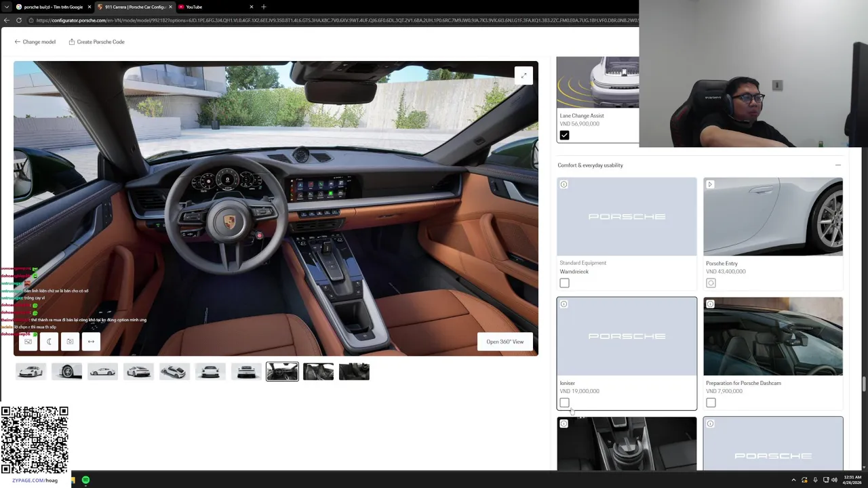868x488 pixels.
Task: Open the tab search chevron in browser
Action: click(6, 7)
